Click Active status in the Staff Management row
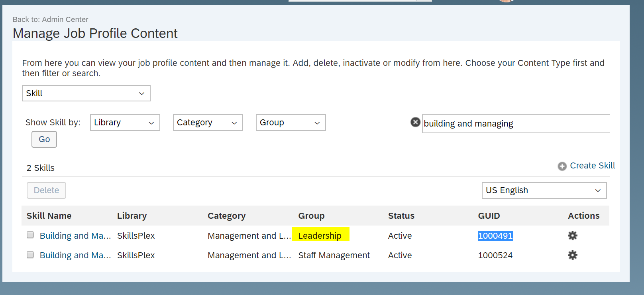644x295 pixels. 400,255
